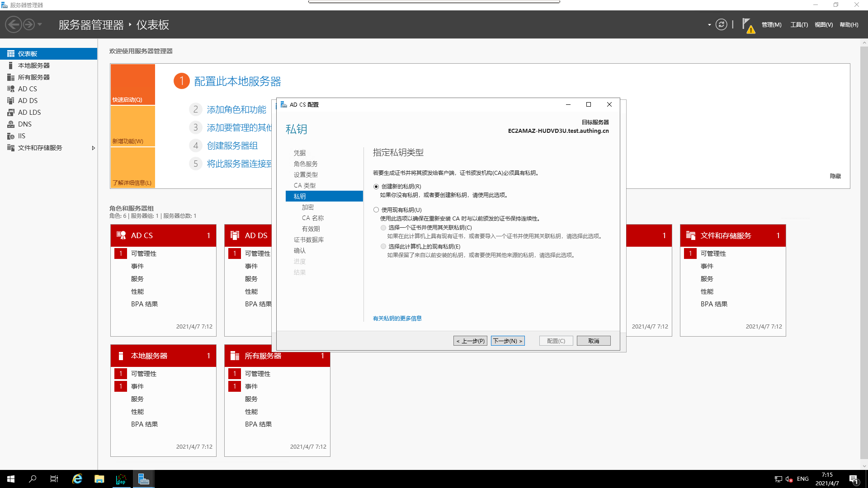Expand File and Storage Services submenu arrow
This screenshot has height=488, width=868.
[x=93, y=148]
